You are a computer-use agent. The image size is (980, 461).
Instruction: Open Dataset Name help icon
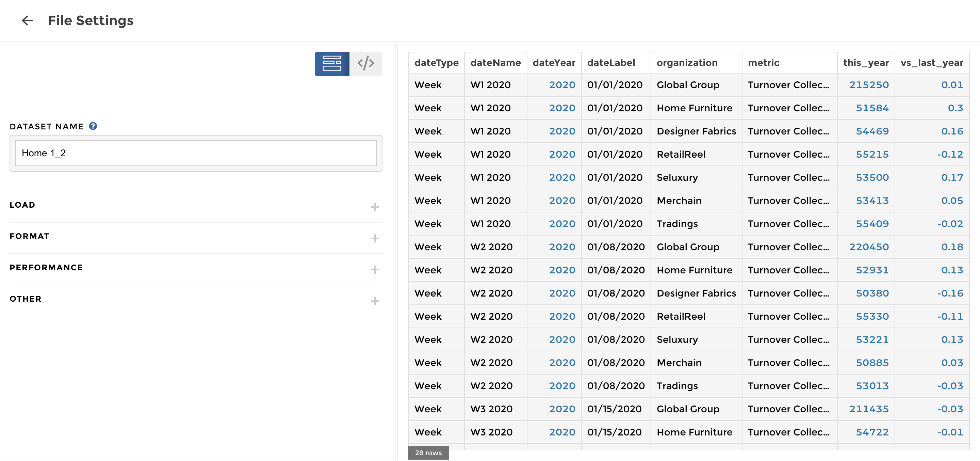[93, 126]
